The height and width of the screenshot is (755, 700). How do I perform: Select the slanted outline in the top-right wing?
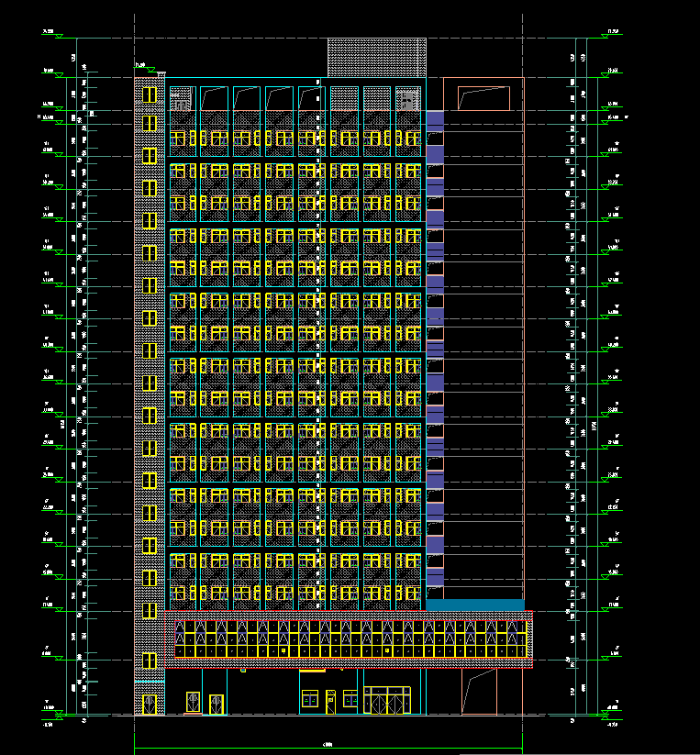click(483, 97)
